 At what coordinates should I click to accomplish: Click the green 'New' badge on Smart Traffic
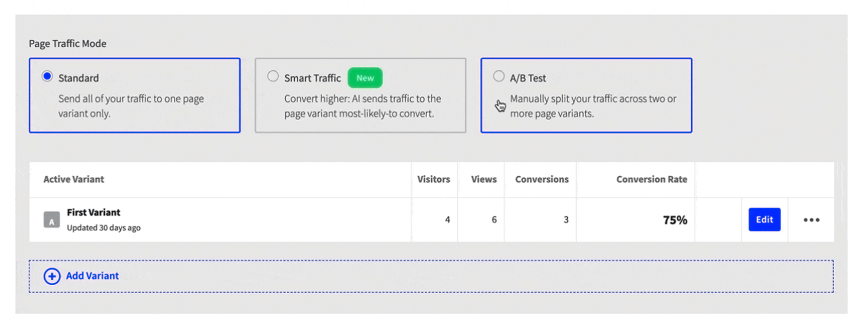click(x=365, y=78)
